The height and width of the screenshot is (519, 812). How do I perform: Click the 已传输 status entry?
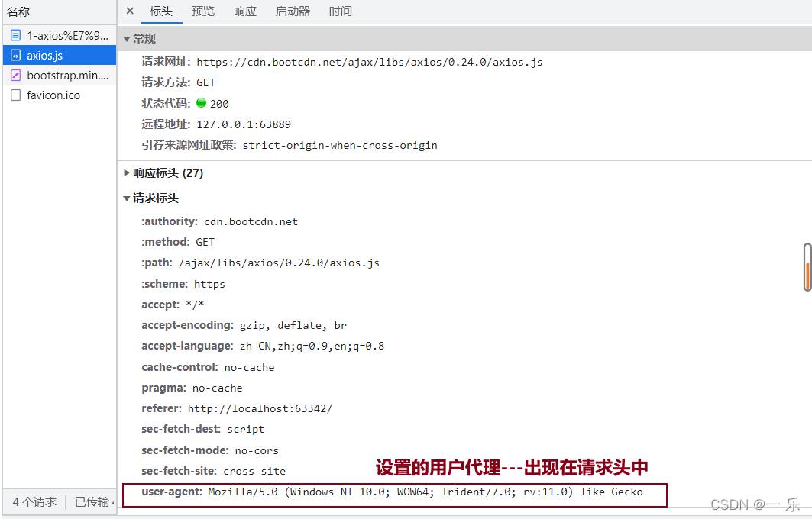(x=94, y=502)
